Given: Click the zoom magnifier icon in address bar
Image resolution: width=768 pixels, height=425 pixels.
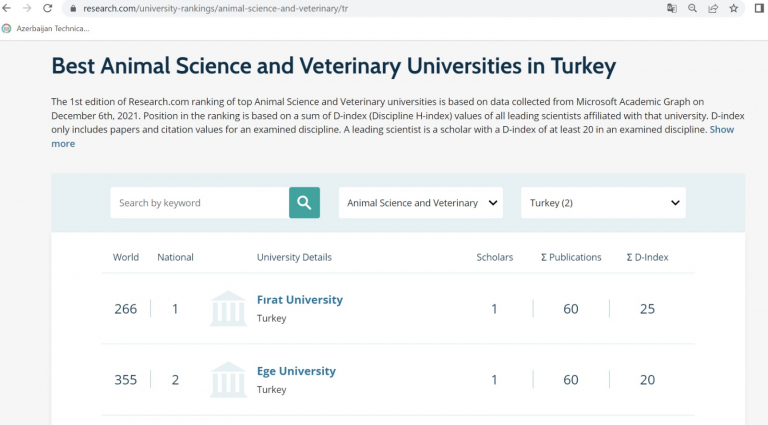Looking at the screenshot, I should pos(693,8).
